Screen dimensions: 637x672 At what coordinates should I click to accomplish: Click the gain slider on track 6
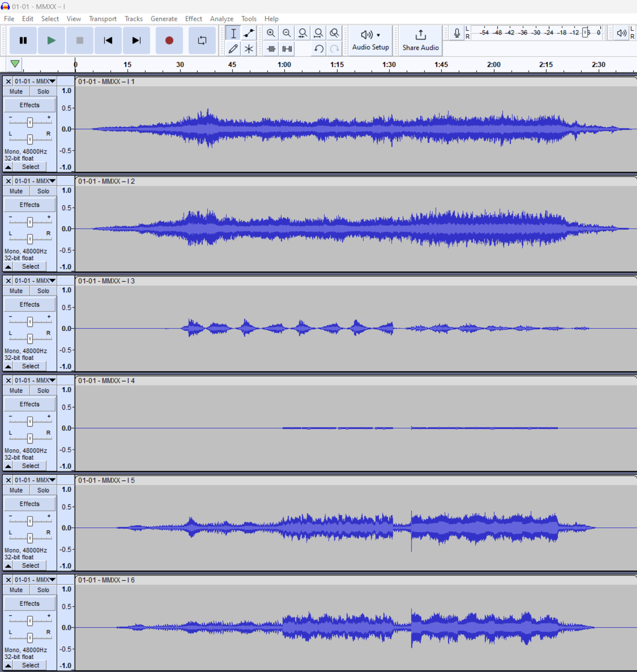point(30,621)
